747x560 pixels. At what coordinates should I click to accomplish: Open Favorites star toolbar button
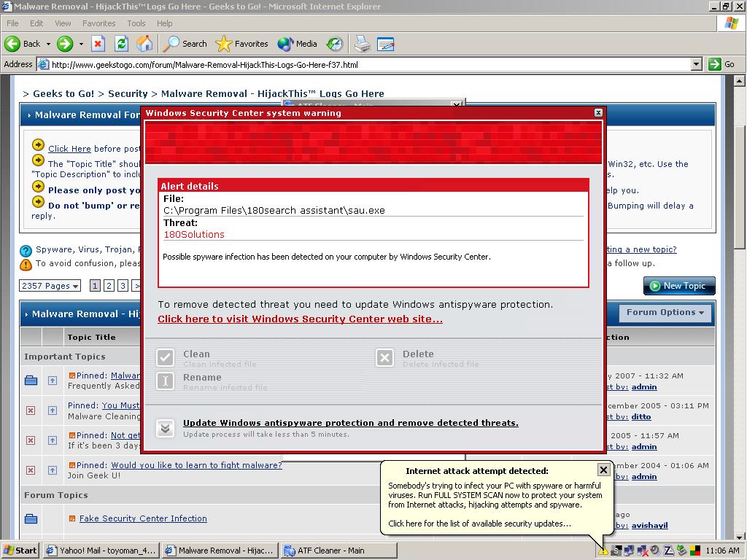coord(242,44)
